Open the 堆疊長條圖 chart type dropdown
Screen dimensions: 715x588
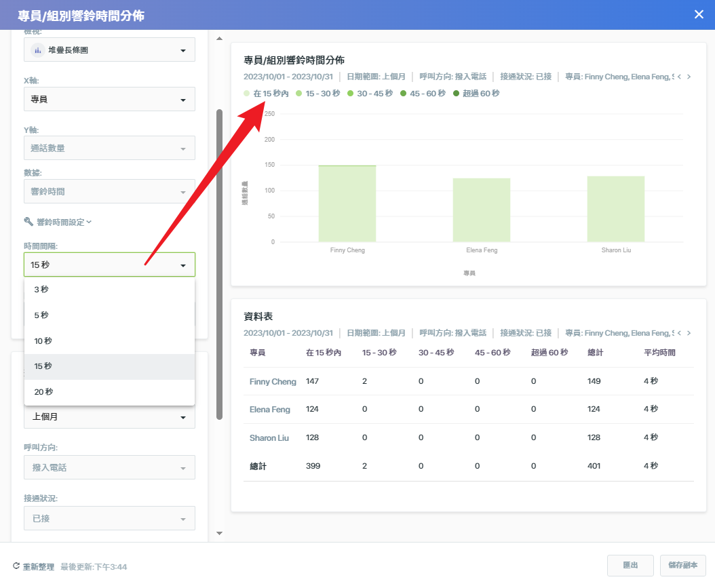[109, 50]
